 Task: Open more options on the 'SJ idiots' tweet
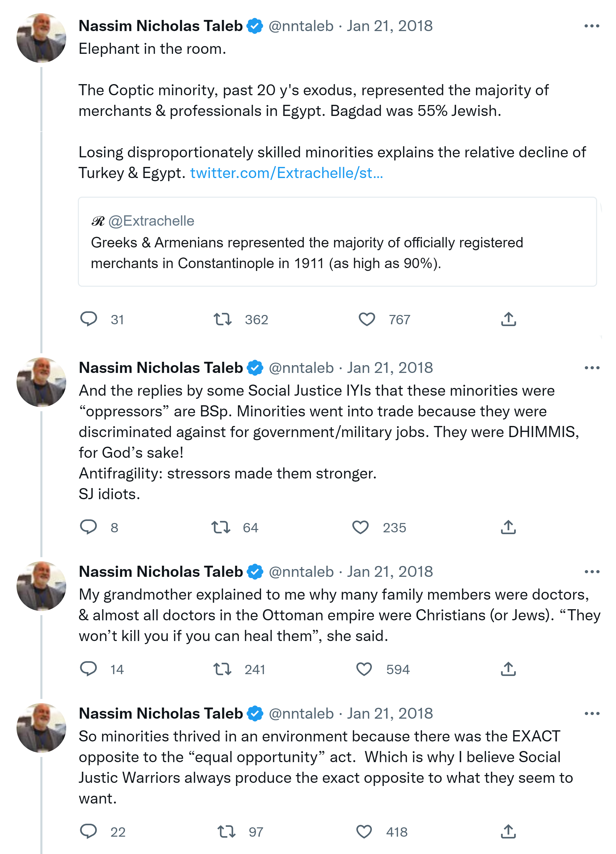click(x=591, y=368)
